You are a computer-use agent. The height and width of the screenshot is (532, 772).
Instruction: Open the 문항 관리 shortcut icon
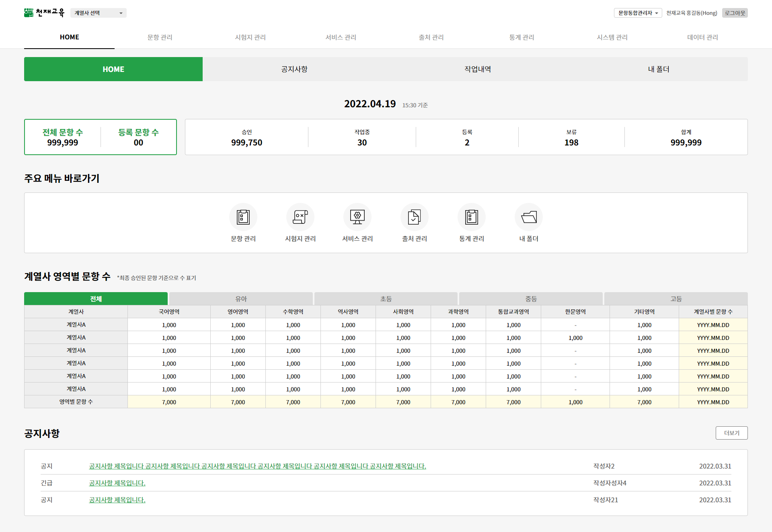pyautogui.click(x=243, y=217)
